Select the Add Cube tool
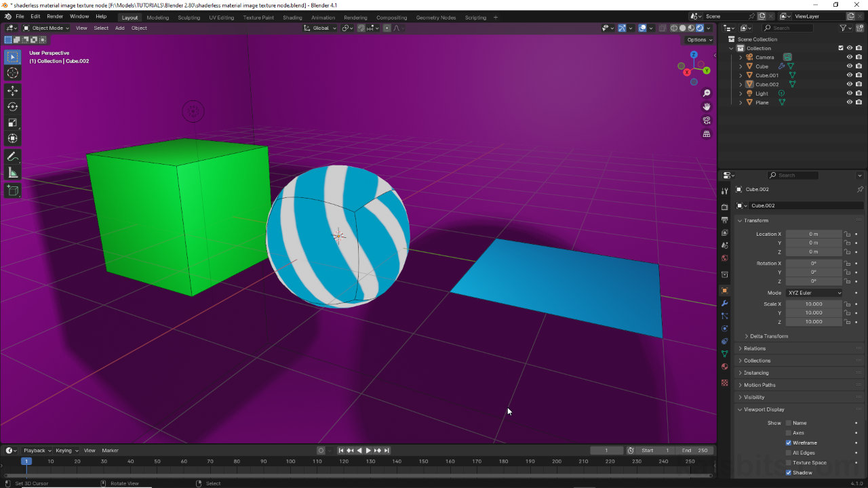Screen dimensions: 868x488 (x=12, y=190)
